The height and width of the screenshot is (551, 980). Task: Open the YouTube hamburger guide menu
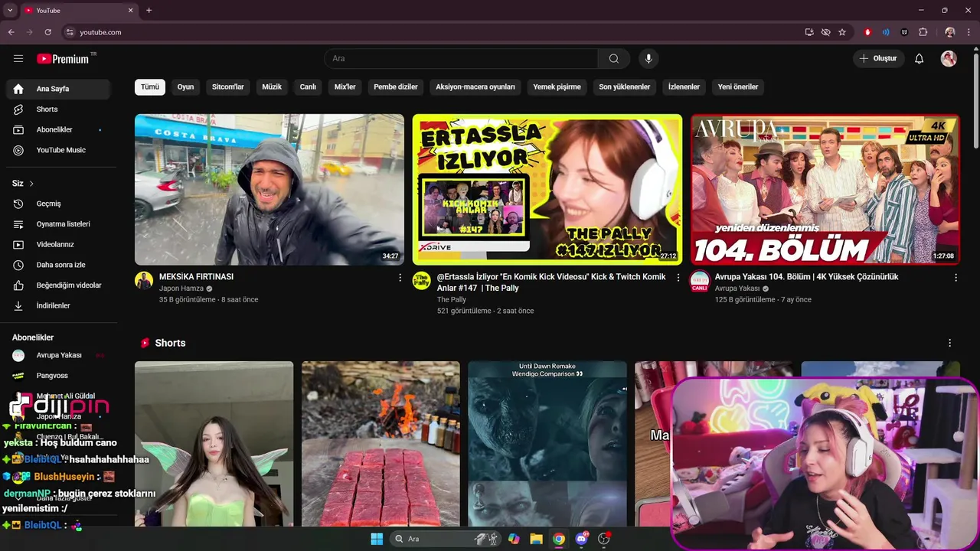18,59
